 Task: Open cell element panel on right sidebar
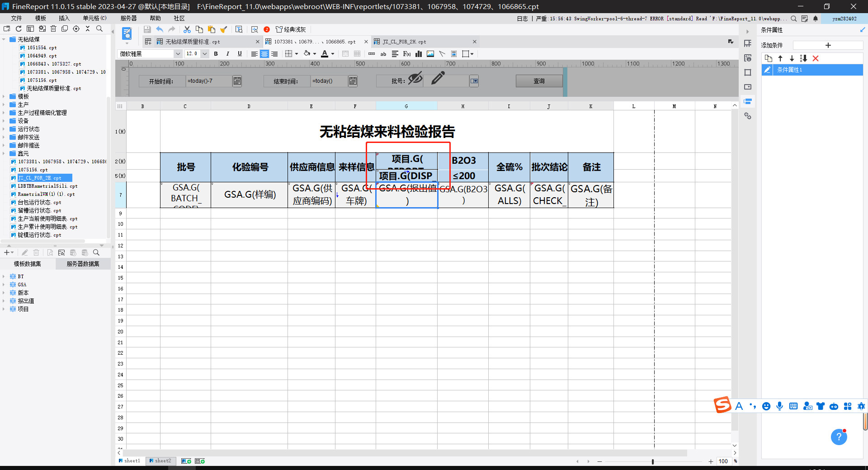click(748, 43)
